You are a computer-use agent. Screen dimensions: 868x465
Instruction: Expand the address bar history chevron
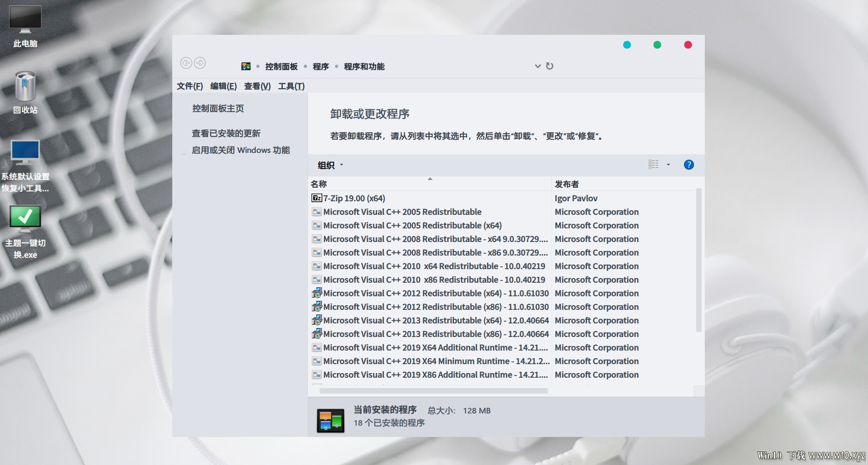point(538,66)
